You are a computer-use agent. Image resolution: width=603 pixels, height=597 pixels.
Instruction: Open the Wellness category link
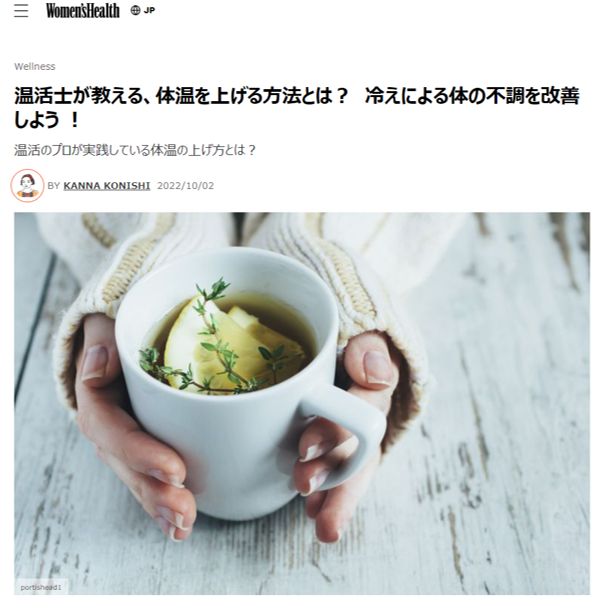(35, 67)
